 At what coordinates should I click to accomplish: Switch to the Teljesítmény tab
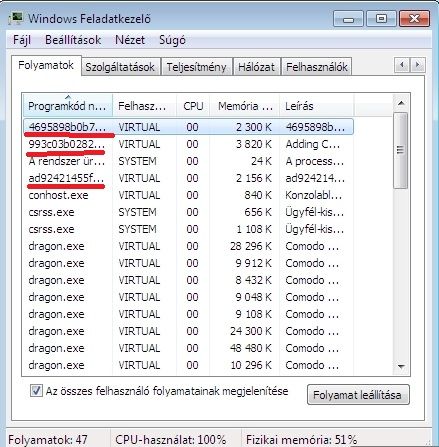coord(196,67)
